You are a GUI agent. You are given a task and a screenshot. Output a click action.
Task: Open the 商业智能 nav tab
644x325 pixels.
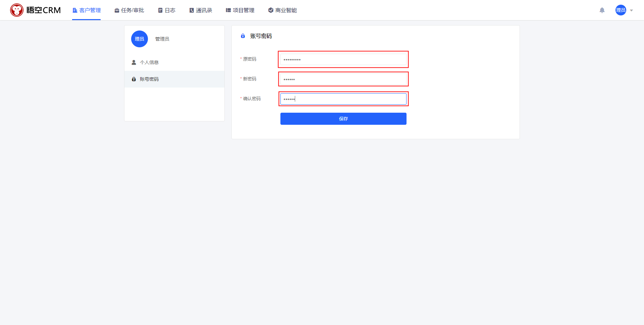tap(282, 10)
